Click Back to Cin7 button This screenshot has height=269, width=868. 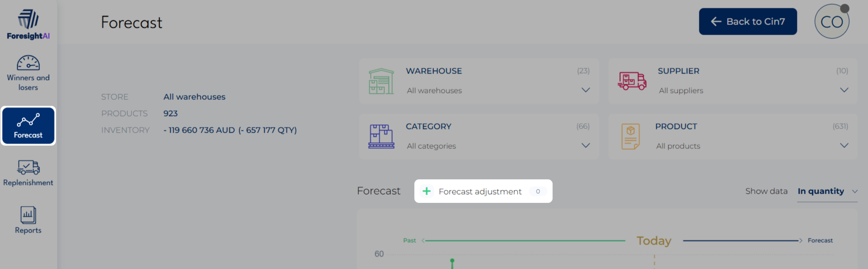(748, 21)
